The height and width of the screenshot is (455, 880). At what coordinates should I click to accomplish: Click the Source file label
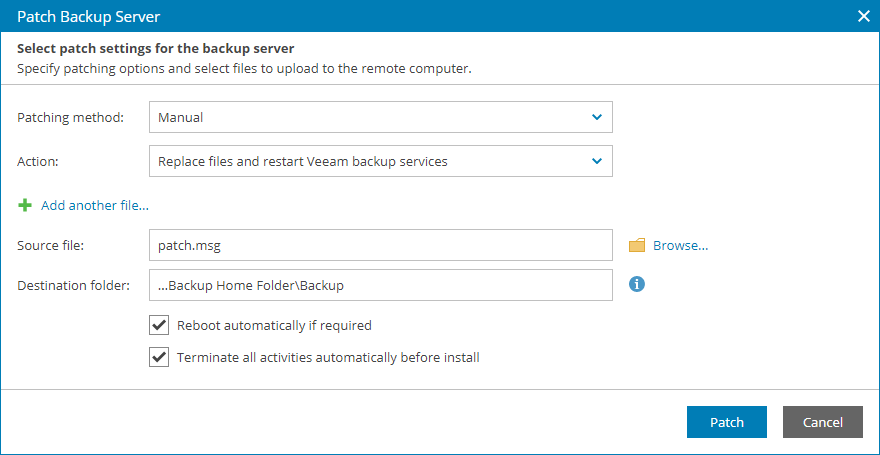51,245
